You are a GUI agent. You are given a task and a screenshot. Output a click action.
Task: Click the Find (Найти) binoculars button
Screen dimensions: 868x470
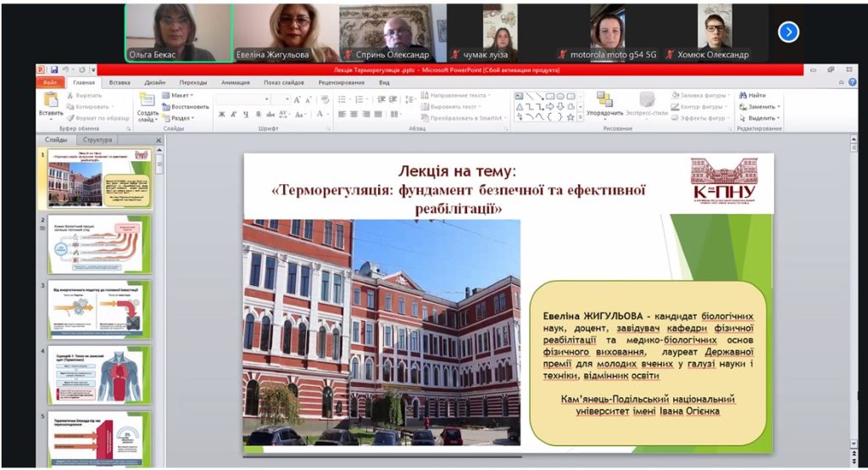click(752, 95)
